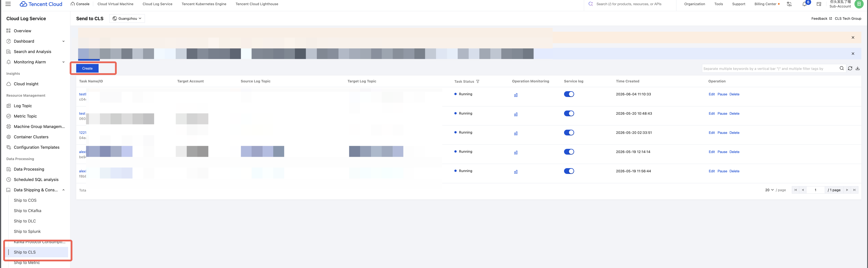
Task: Filter by Task Status funnel icon
Action: tap(477, 81)
